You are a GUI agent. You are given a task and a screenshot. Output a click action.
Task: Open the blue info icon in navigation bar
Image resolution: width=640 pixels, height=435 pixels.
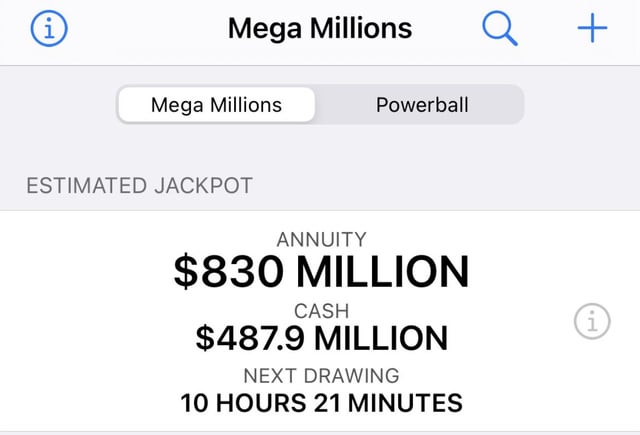click(49, 29)
